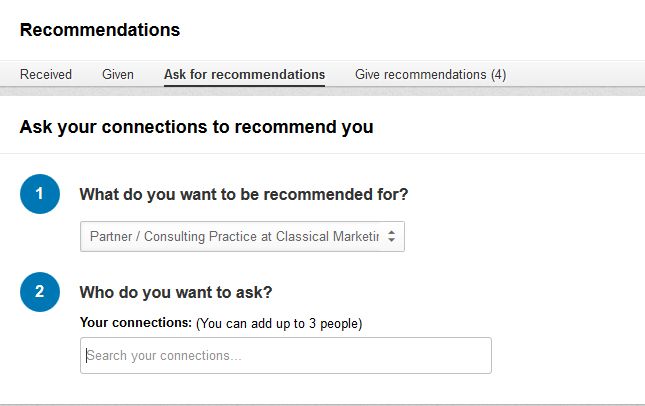This screenshot has width=645, height=406.
Task: Click the underline beneath Ask for recommendations
Action: coord(244,86)
